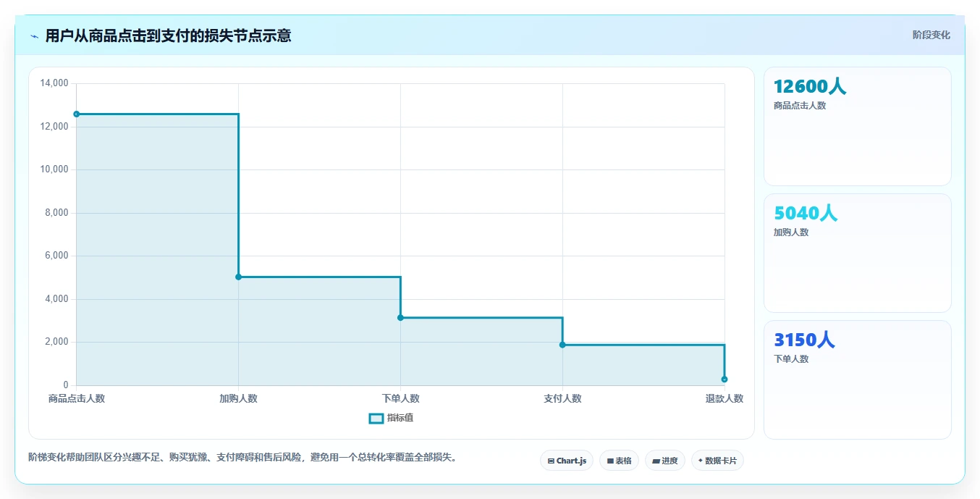Viewport: 980px width, 499px height.
Task: Click the 加购人数 data point on chart
Action: [x=239, y=277]
